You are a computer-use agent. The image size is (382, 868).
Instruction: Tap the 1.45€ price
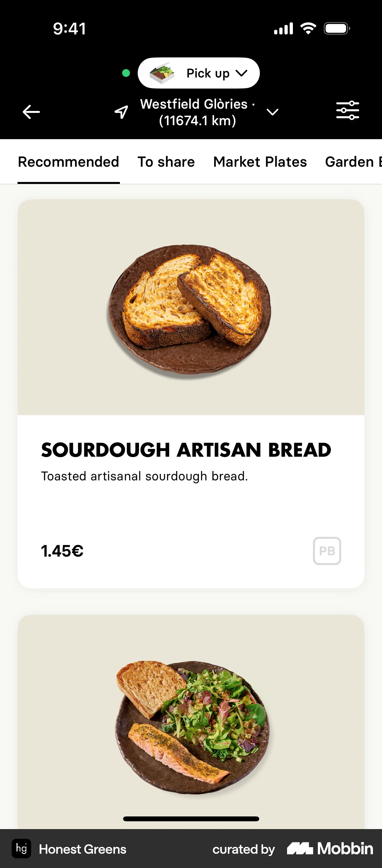tap(62, 551)
